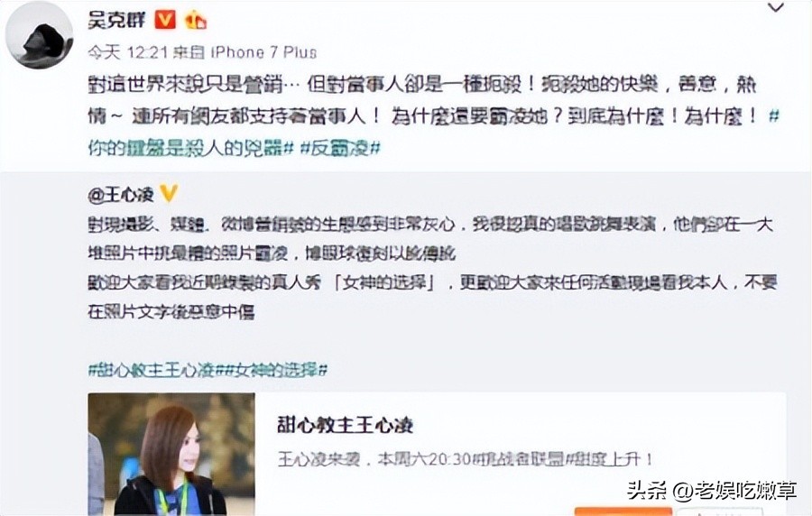
Task: Click the membership crown icon next to 吴克群
Action: [x=196, y=20]
